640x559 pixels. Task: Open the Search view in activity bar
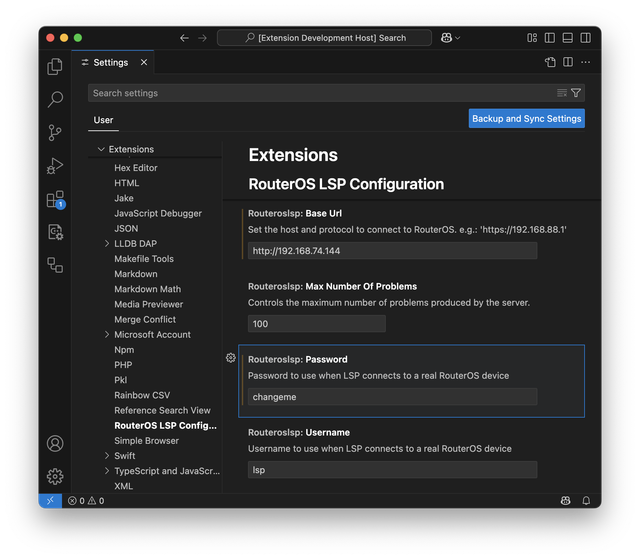pos(55,99)
